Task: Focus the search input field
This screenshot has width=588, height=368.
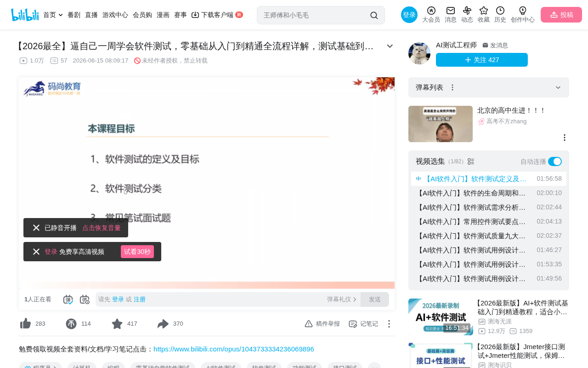Action: tap(315, 15)
